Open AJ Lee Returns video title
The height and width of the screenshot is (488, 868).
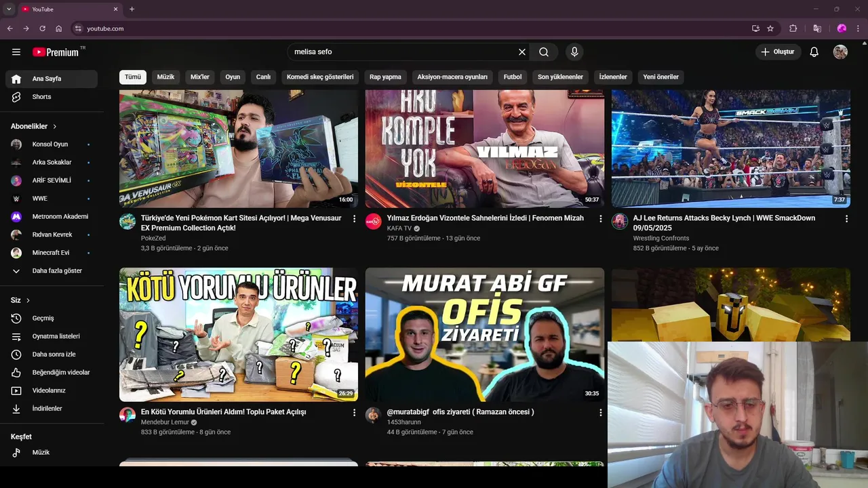(x=724, y=223)
